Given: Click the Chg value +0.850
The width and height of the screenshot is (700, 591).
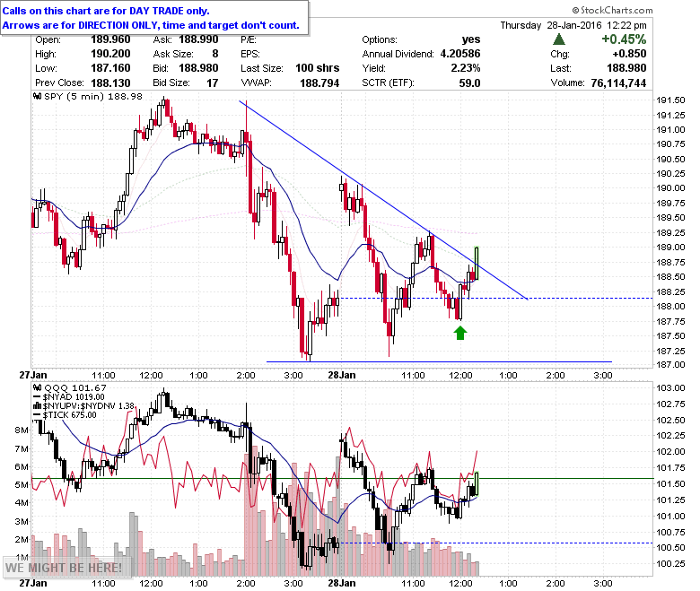Looking at the screenshot, I should coord(629,54).
